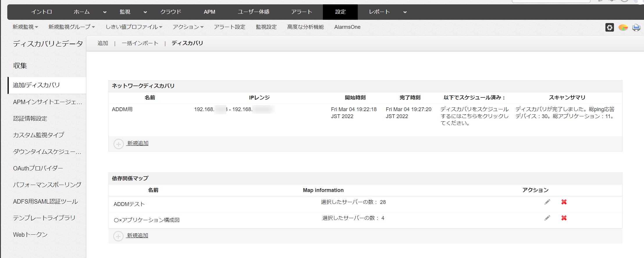Image resolution: width=644 pixels, height=258 pixels.
Task: Click the camera shutter snapshot icon
Action: (609, 27)
